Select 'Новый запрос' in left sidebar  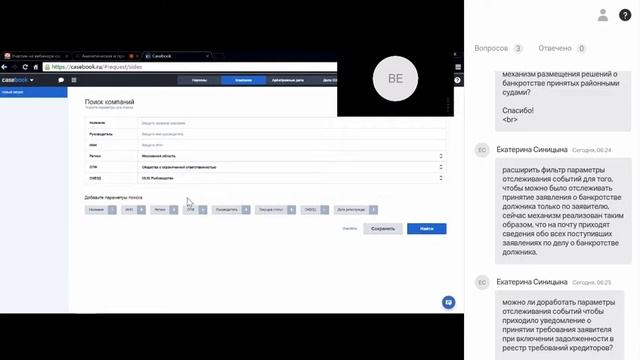click(x=33, y=92)
